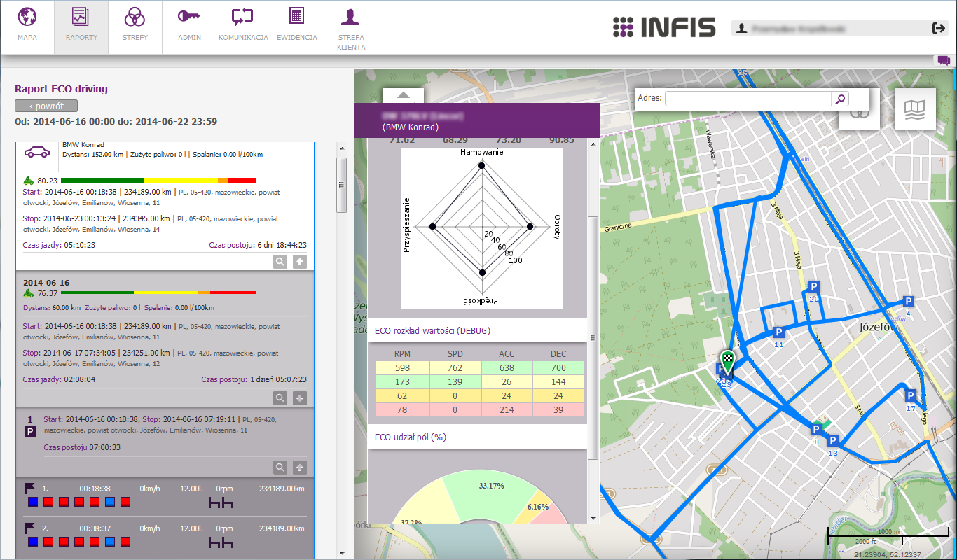Click parking marker P 20 on the map
The height and width of the screenshot is (560, 957).
pyautogui.click(x=814, y=288)
